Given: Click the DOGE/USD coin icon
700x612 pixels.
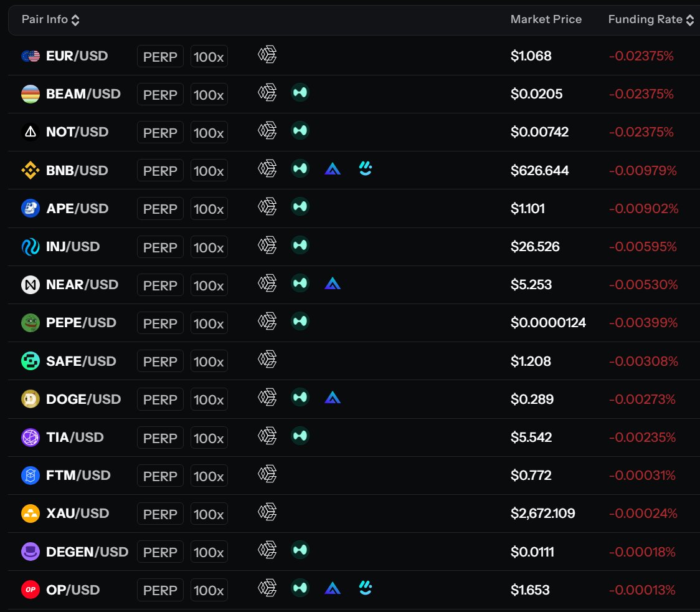Looking at the screenshot, I should (x=31, y=399).
